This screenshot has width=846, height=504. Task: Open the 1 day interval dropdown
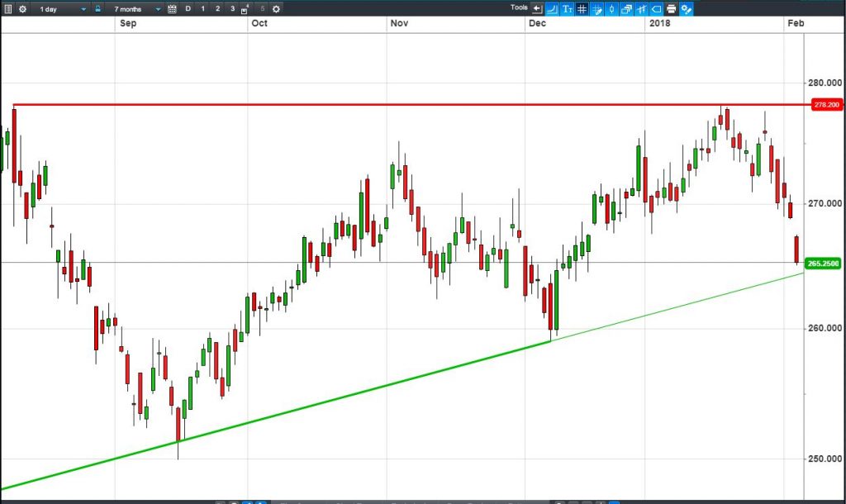[61, 9]
